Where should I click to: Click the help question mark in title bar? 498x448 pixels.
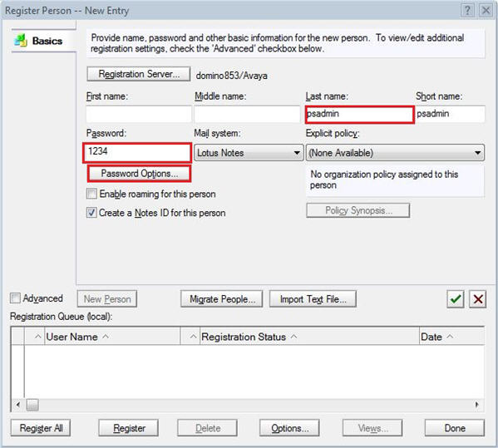467,11
